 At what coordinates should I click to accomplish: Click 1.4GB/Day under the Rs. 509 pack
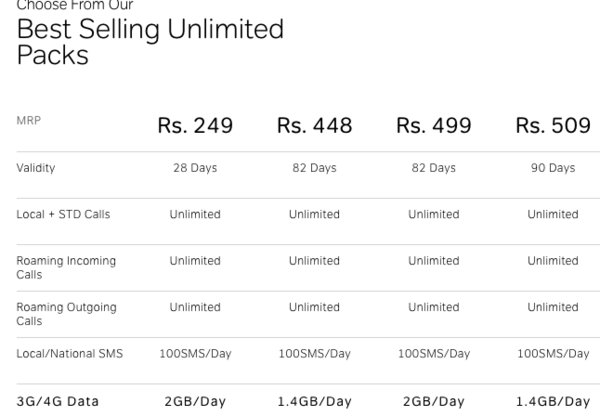point(553,402)
